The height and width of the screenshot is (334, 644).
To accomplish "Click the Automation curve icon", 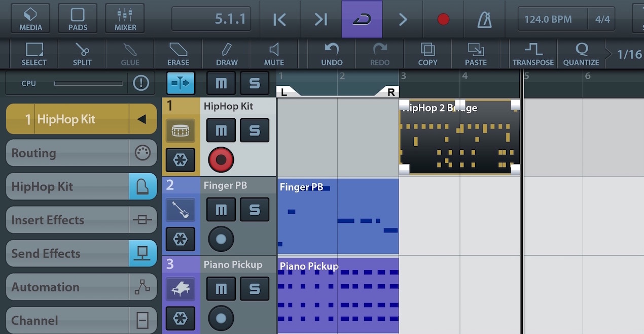I will [142, 287].
